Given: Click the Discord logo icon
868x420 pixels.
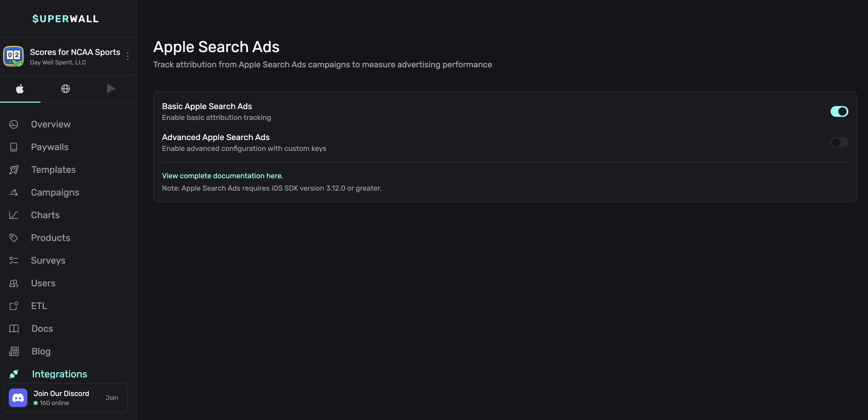Looking at the screenshot, I should tap(18, 398).
